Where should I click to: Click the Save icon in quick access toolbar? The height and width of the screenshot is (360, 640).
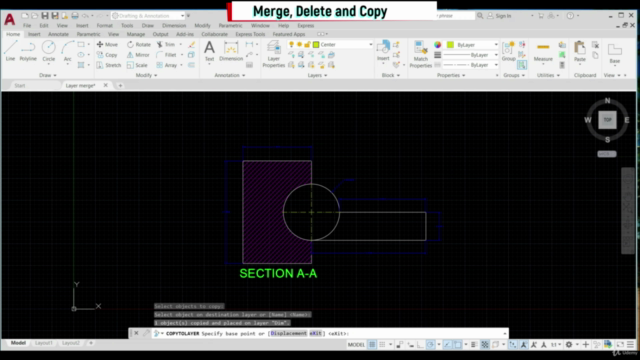pyautogui.click(x=45, y=16)
